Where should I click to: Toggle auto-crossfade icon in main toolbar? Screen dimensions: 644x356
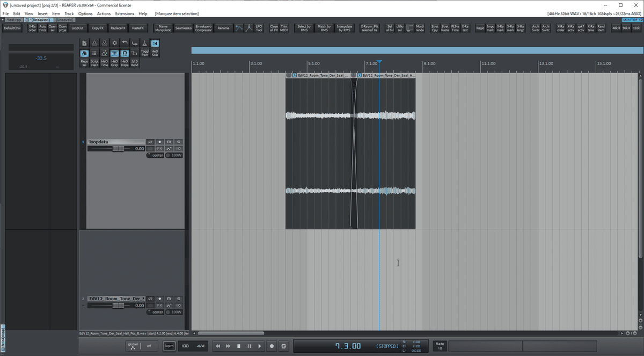coord(155,43)
